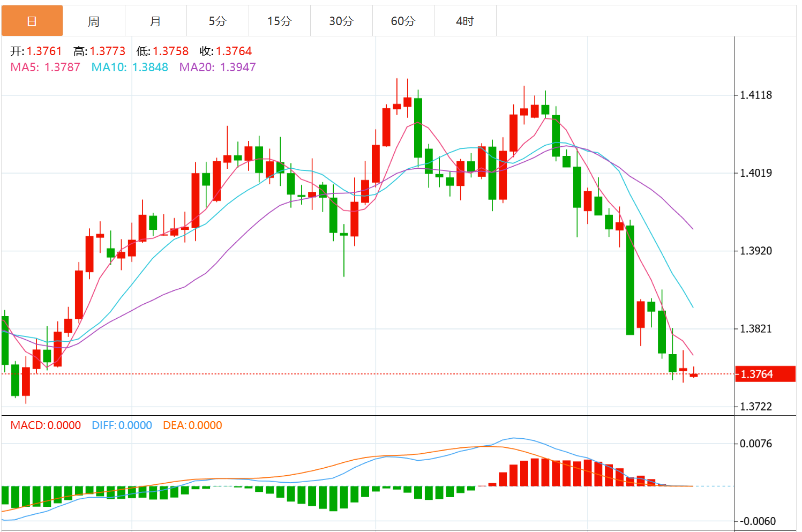802x532 pixels.
Task: Click the blue DIFF label
Action: [x=122, y=425]
